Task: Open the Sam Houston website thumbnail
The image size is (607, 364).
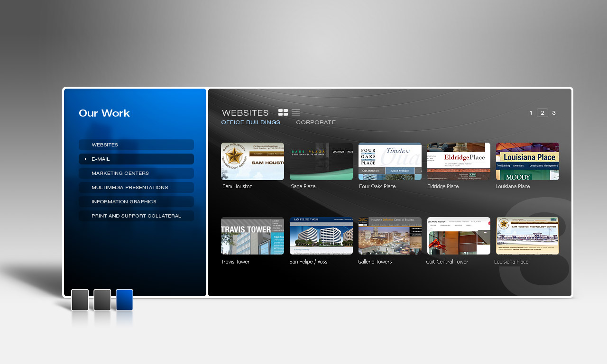Action: pyautogui.click(x=252, y=161)
